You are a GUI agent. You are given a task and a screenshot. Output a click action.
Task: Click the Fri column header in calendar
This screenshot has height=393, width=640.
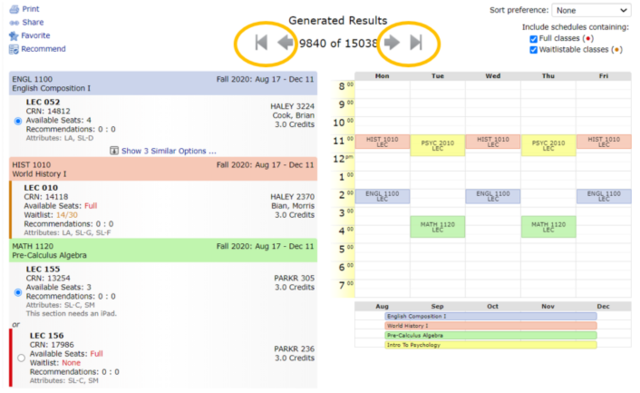tap(604, 76)
